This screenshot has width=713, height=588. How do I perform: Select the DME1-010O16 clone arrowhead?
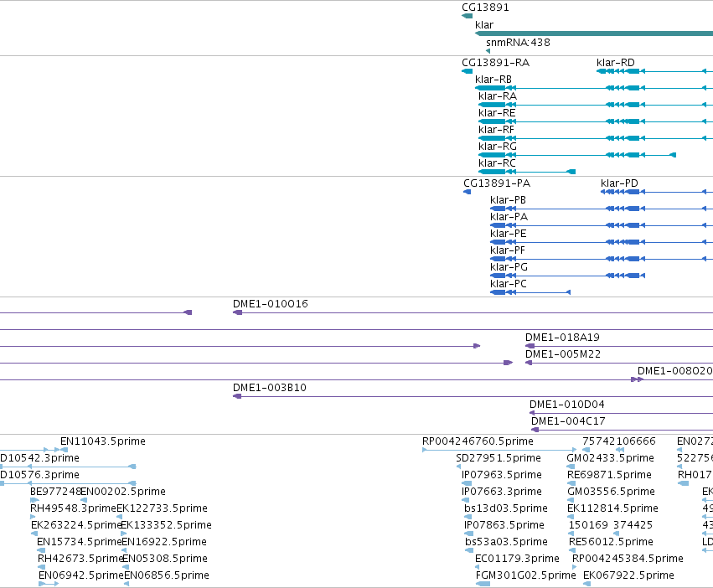(x=237, y=312)
